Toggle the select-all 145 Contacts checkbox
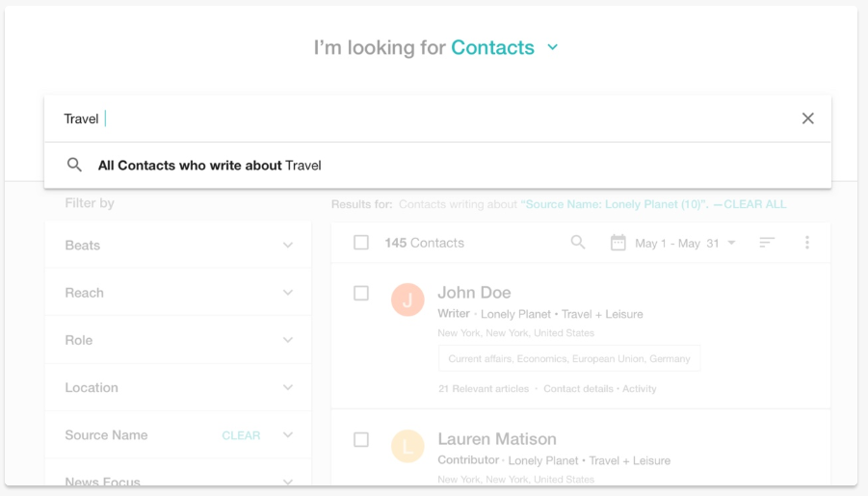Viewport: 868px width, 496px height. click(361, 243)
